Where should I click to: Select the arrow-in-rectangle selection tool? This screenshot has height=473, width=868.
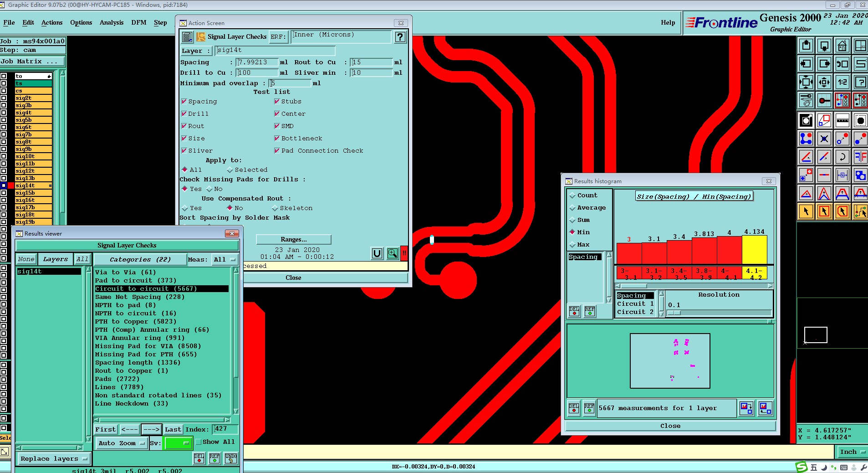point(824,211)
